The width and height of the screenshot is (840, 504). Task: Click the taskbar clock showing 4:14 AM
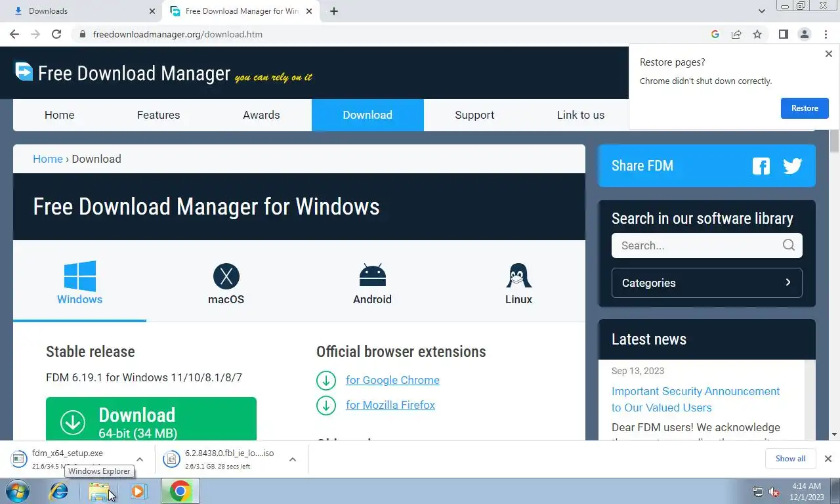pyautogui.click(x=807, y=492)
